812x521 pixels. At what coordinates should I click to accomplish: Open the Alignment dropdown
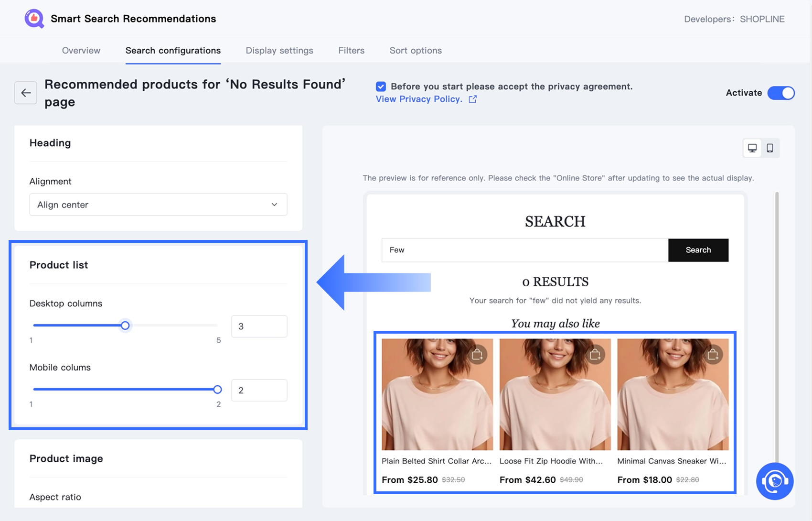pos(158,205)
